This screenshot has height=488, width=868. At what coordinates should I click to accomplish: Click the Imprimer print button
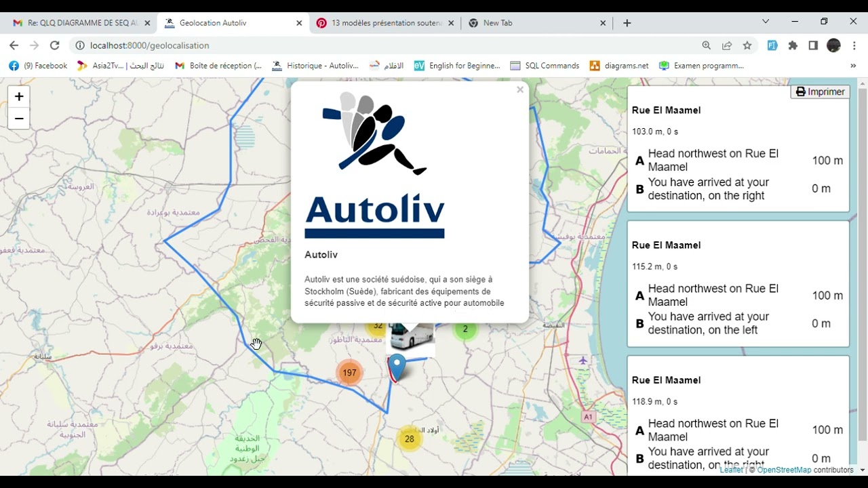tap(820, 91)
